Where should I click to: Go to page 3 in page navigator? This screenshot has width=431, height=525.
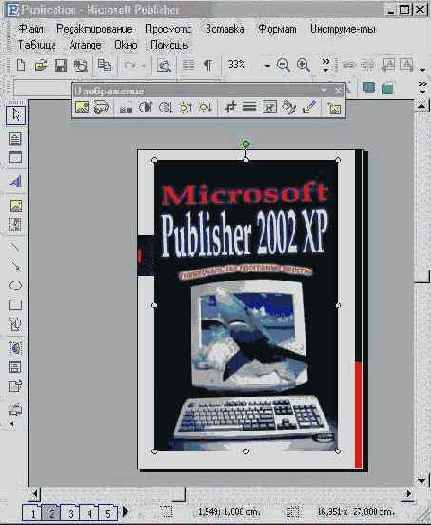(70, 513)
